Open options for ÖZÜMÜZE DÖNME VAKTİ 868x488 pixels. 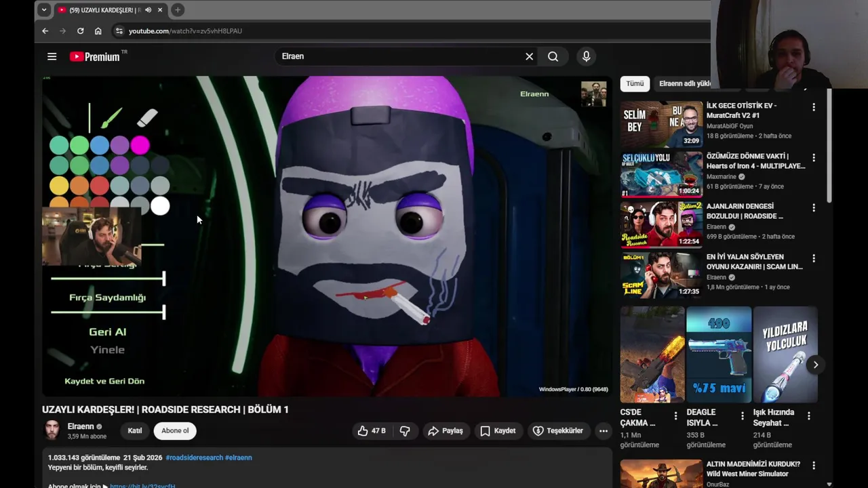click(814, 157)
